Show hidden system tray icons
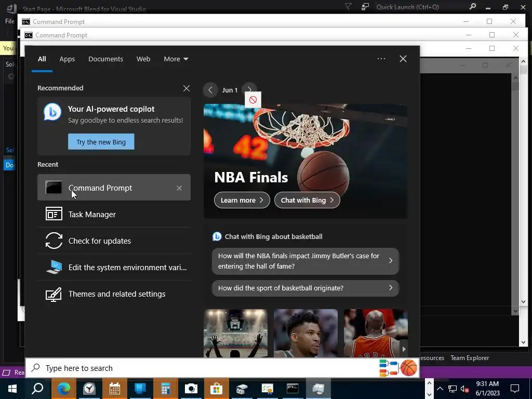 pos(440,389)
